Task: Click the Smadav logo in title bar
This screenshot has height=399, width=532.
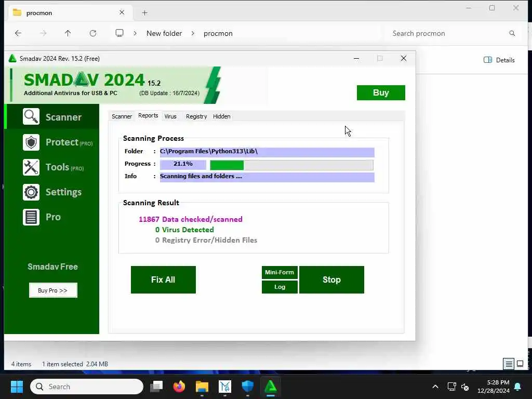Action: [x=12, y=58]
